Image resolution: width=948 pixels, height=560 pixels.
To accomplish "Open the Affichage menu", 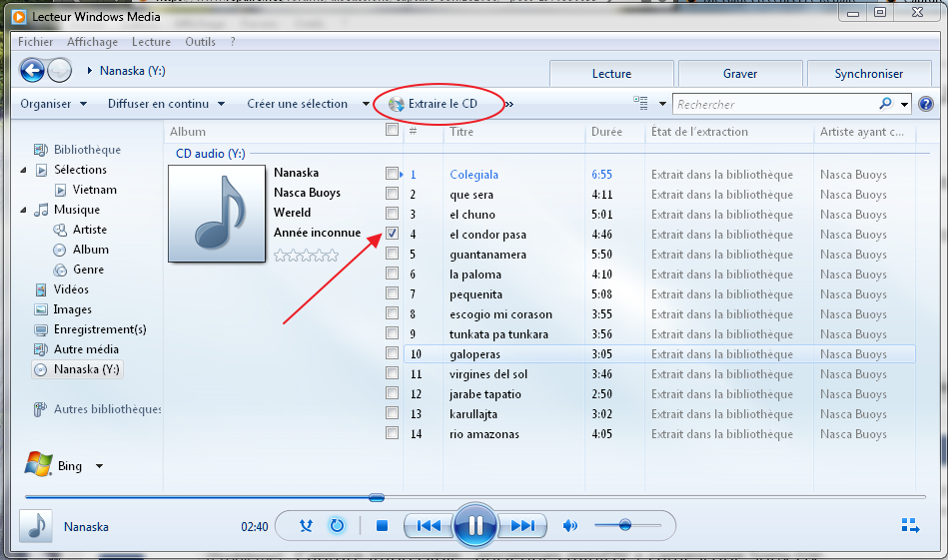I will [x=93, y=42].
